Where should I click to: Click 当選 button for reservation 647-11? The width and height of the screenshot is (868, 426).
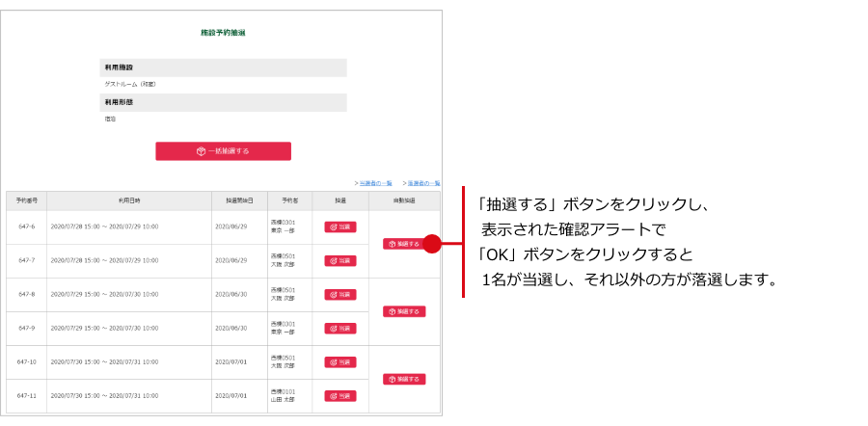(340, 396)
